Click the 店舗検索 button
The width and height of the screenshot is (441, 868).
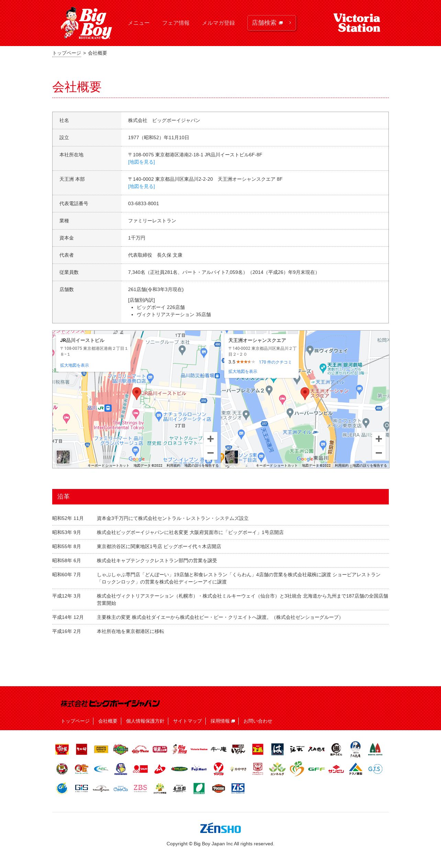click(271, 23)
